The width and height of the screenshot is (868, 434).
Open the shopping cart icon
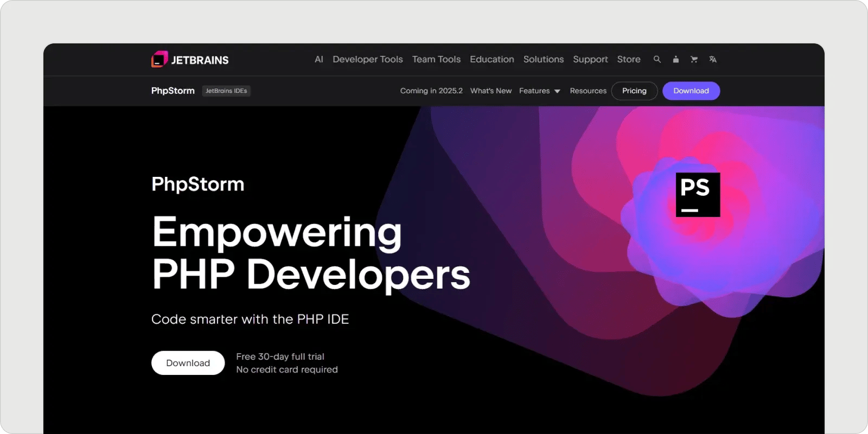[694, 59]
